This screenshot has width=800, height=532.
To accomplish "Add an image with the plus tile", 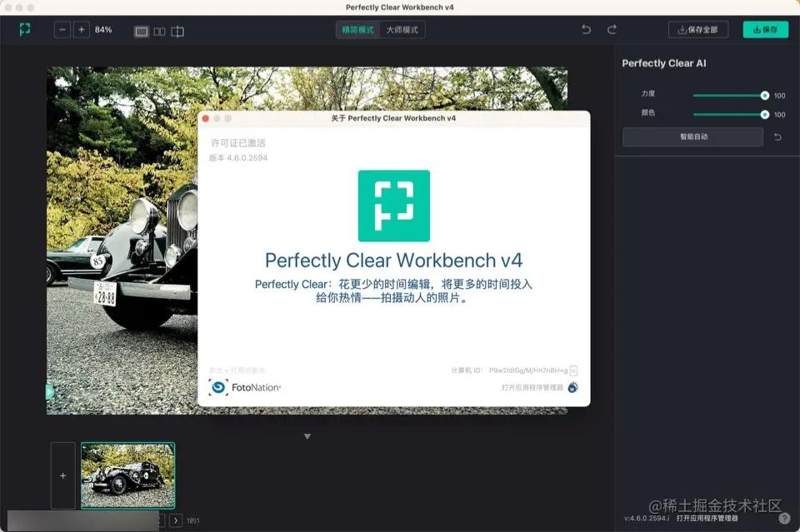I will pyautogui.click(x=62, y=475).
